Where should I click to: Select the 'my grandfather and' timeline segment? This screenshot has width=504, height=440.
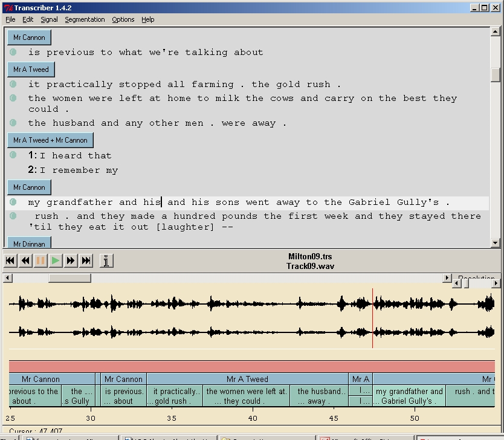point(409,396)
